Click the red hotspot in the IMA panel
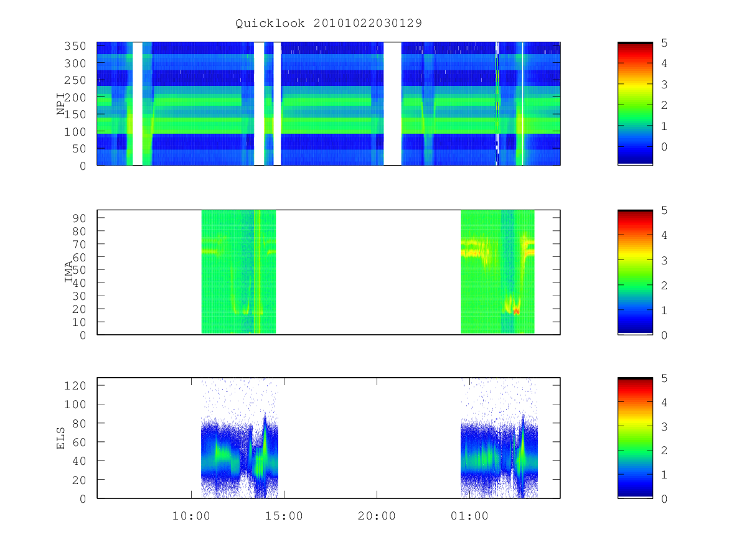 point(515,310)
